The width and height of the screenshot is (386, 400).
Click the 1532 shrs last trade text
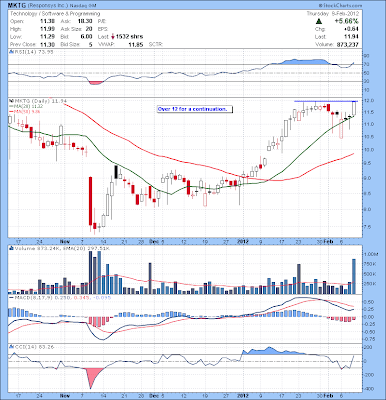(129, 37)
